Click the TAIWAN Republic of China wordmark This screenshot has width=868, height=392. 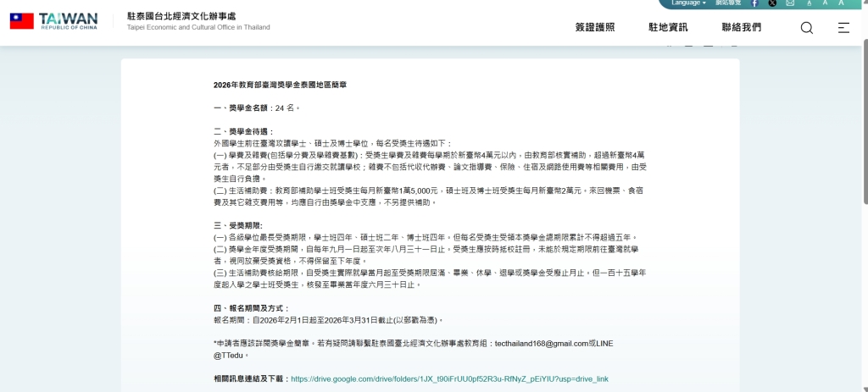(68, 21)
